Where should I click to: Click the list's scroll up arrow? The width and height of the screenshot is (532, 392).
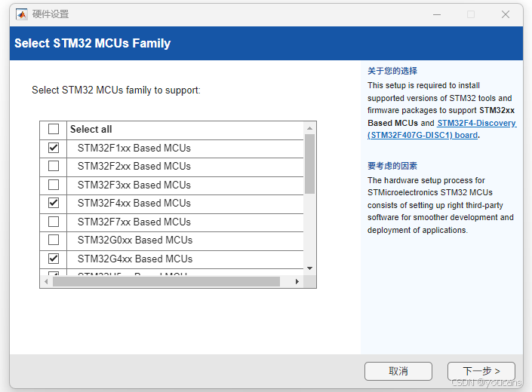[309, 128]
